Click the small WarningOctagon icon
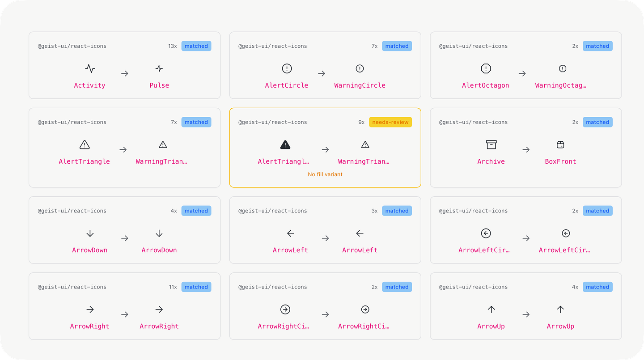This screenshot has height=360, width=644. point(563,68)
